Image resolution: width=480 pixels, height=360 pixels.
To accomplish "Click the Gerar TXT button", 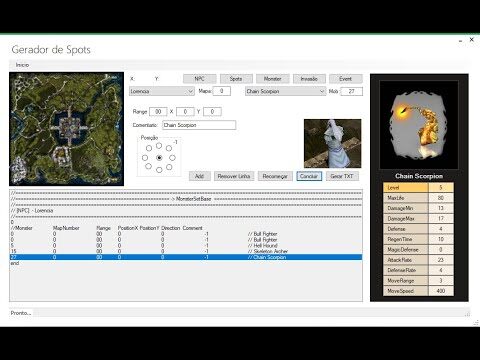I will coord(342,176).
